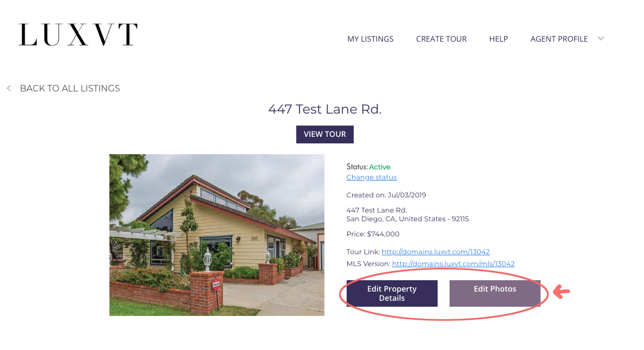This screenshot has width=644, height=350.
Task: Click the 447 Test Lane Rd. heading
Action: [324, 109]
